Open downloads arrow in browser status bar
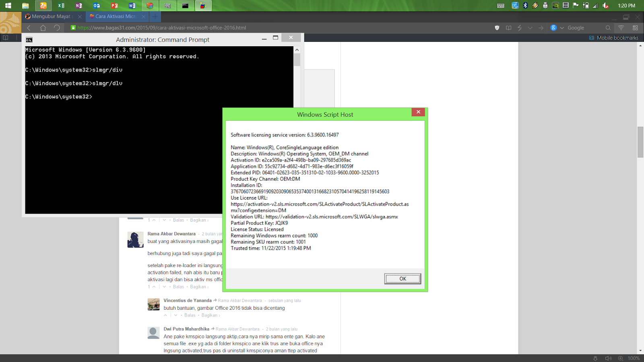 [x=595, y=358]
